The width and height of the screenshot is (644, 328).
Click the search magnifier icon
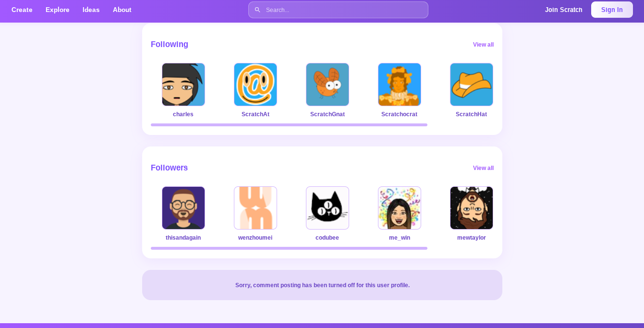257,10
